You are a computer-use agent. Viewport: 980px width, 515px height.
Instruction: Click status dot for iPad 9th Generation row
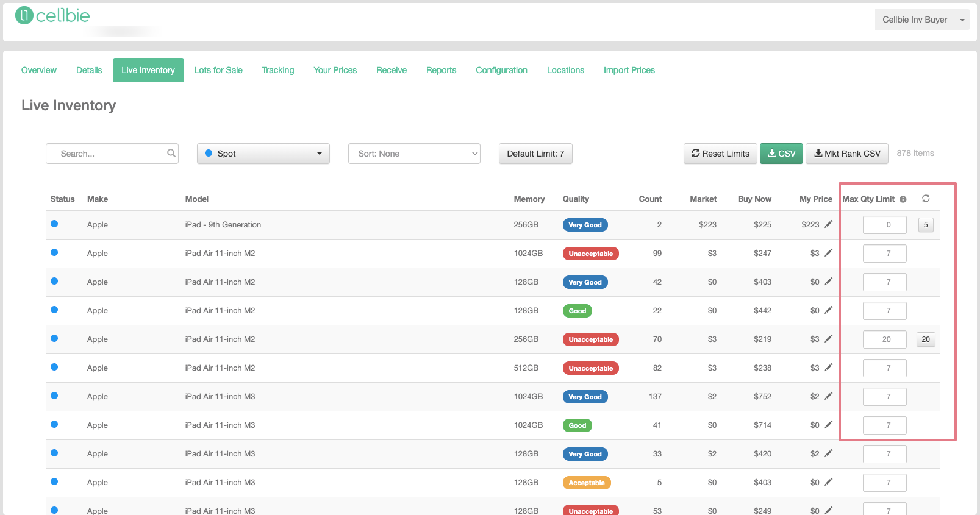pos(54,224)
